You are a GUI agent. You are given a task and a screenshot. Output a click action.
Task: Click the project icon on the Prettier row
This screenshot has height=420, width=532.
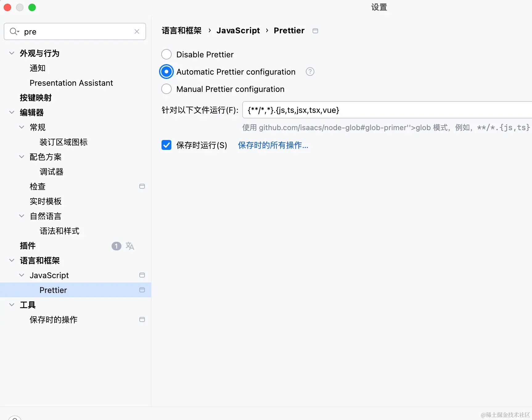pyautogui.click(x=142, y=290)
